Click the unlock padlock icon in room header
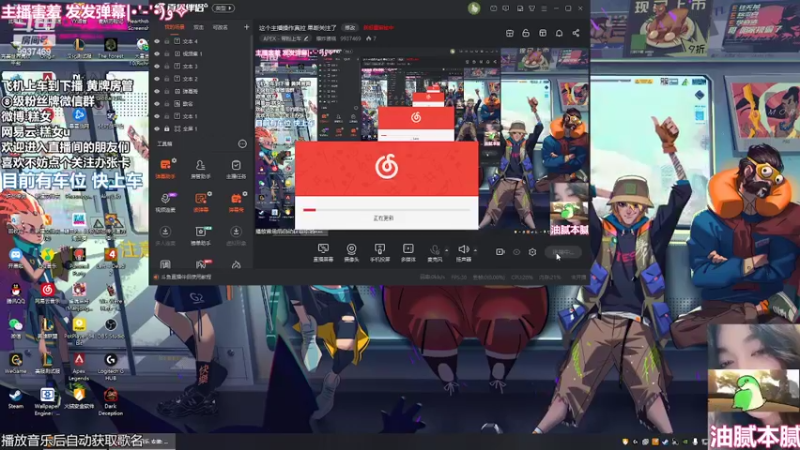800x450 pixels. (526, 33)
